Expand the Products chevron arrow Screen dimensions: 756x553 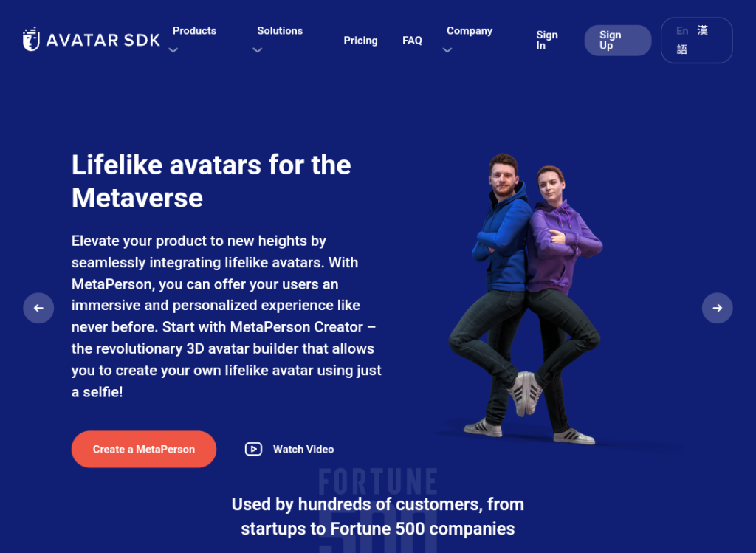click(x=173, y=50)
